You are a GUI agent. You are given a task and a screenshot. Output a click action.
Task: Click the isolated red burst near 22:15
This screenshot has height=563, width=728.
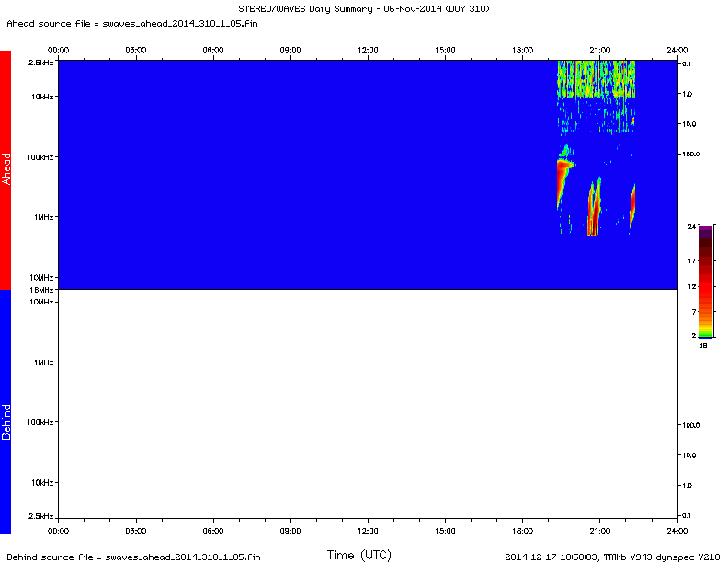click(x=632, y=204)
